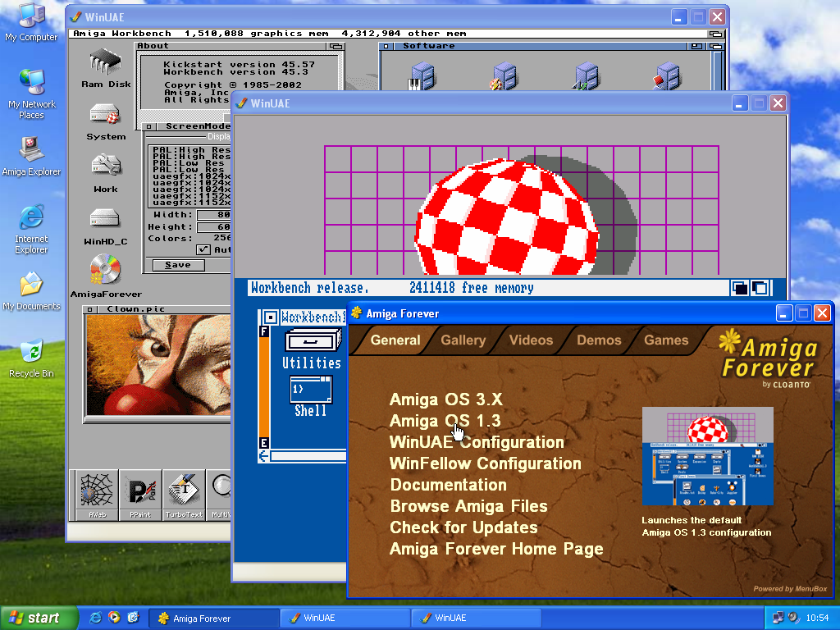Image resolution: width=840 pixels, height=630 pixels.
Task: Click the Amiga Forever taskbar button
Action: click(213, 618)
